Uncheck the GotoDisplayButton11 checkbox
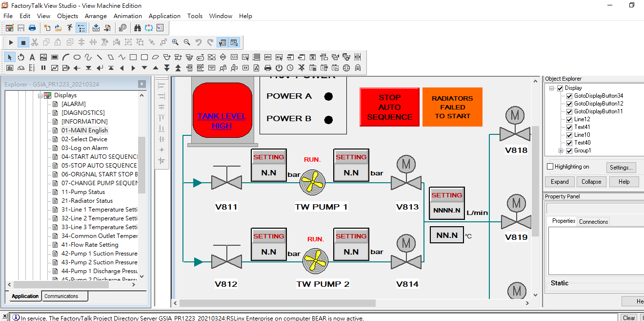644x321 pixels. 569,111
